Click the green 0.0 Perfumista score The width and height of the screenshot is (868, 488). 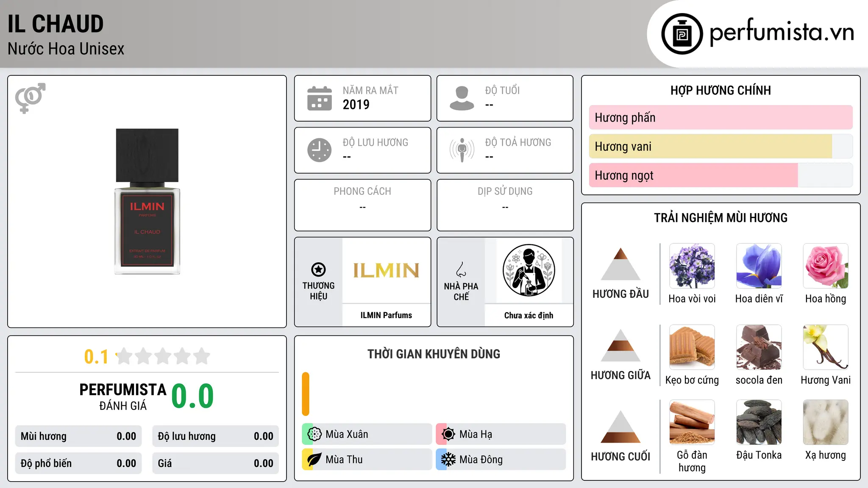tap(192, 396)
